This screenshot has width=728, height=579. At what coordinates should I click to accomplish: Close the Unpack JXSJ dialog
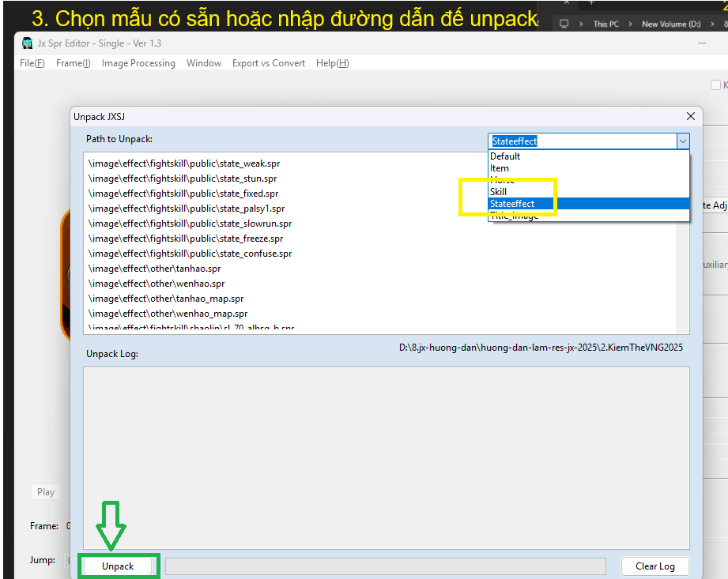pos(691,116)
